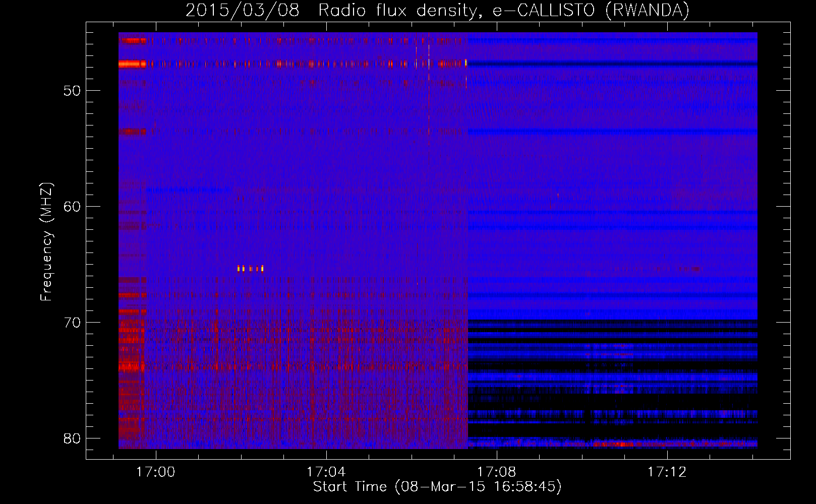Viewport: 816px width, 504px height.
Task: Click the 17:12 time tick label
Action: pyautogui.click(x=667, y=472)
